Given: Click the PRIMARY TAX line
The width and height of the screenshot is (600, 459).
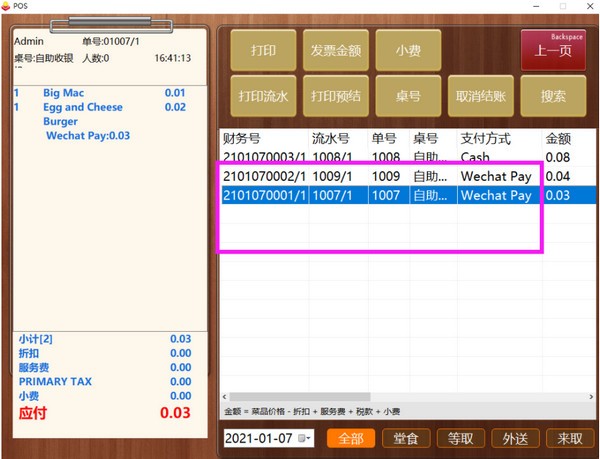Looking at the screenshot, I should tap(105, 382).
